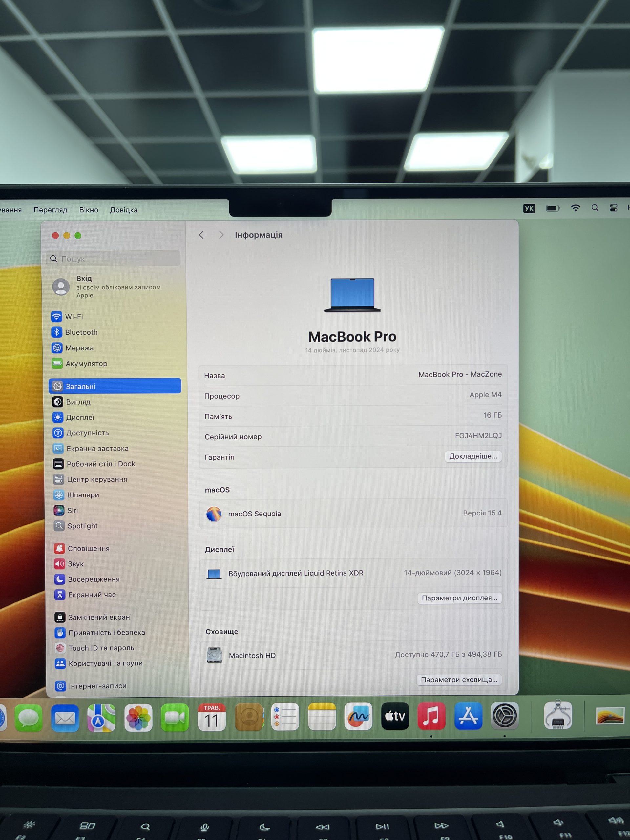Image resolution: width=630 pixels, height=840 pixels.
Task: Select Загальні in the sidebar
Action: [115, 386]
